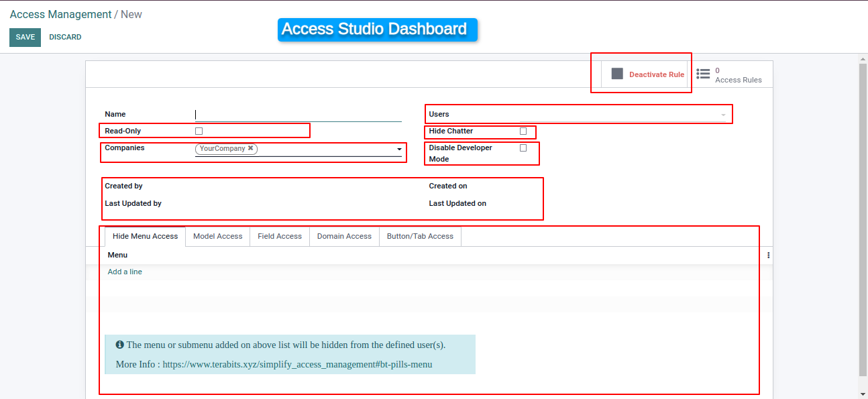Expand the Users dropdown arrow
This screenshot has width=868, height=399.
coord(723,115)
